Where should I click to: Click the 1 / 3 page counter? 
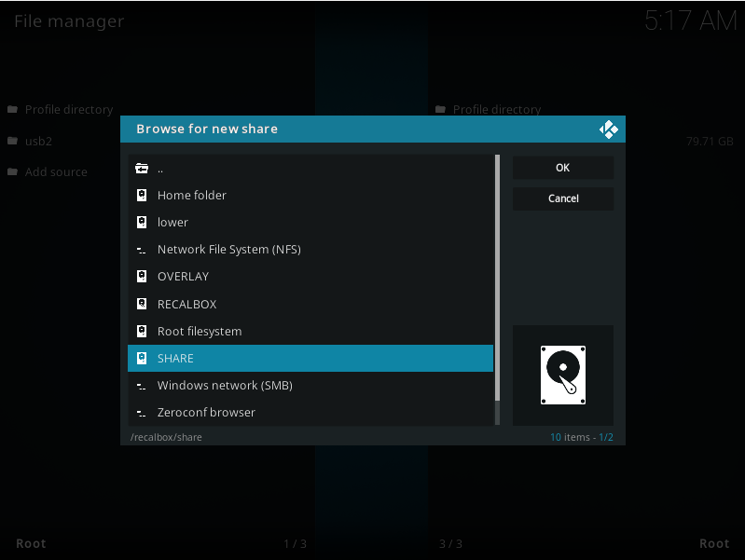[x=295, y=544]
